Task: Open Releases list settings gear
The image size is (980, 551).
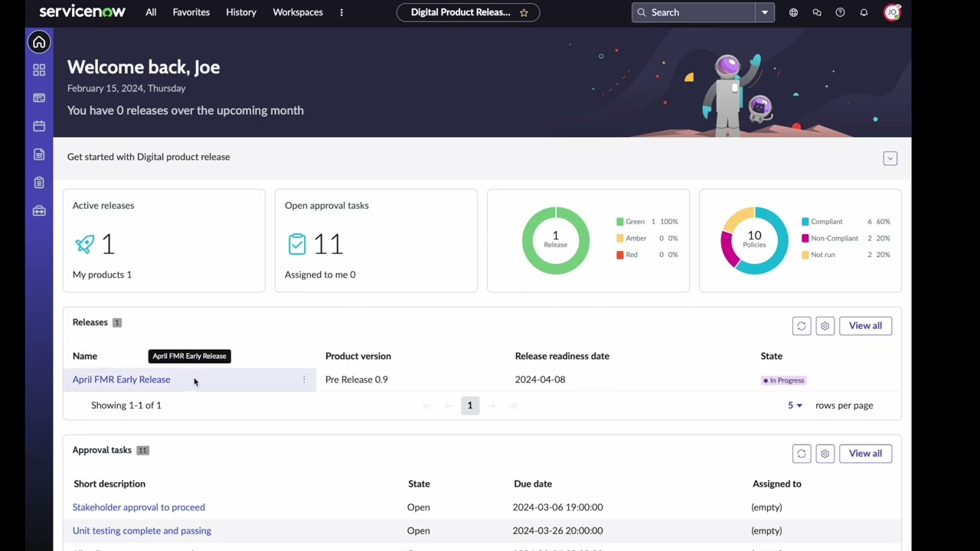Action: point(825,326)
